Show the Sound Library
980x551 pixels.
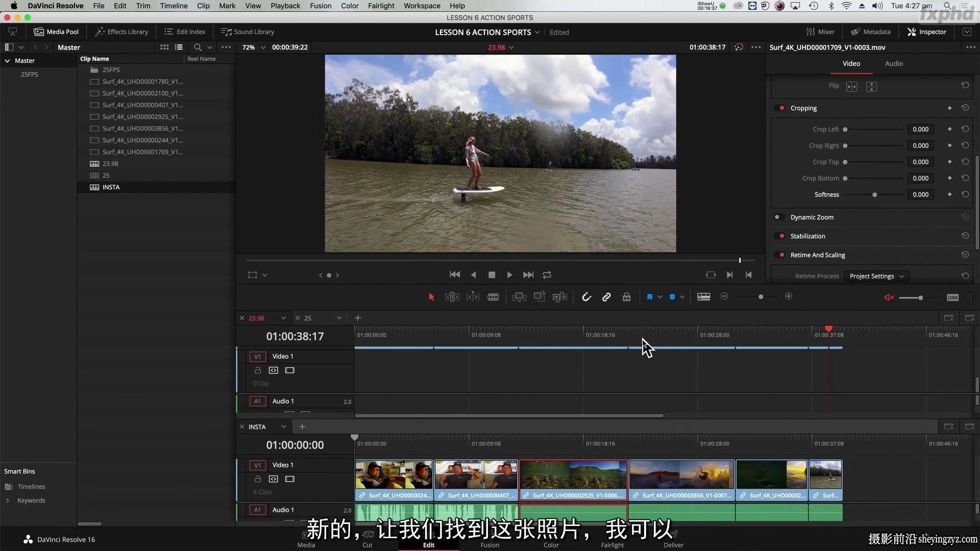248,32
